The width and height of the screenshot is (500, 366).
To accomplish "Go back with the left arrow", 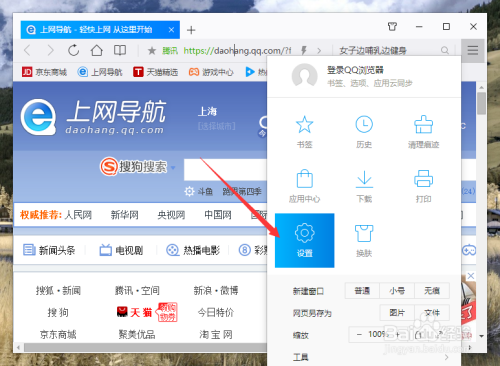I will click(27, 51).
